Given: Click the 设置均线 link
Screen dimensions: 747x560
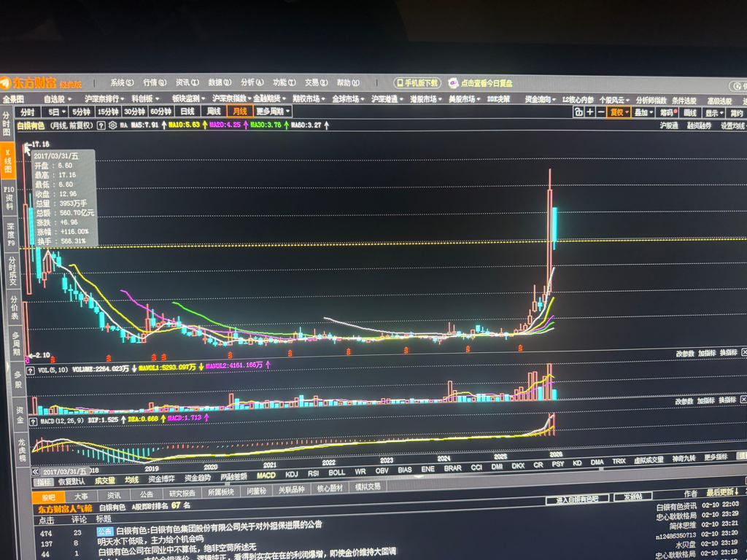Looking at the screenshot, I should [732, 126].
